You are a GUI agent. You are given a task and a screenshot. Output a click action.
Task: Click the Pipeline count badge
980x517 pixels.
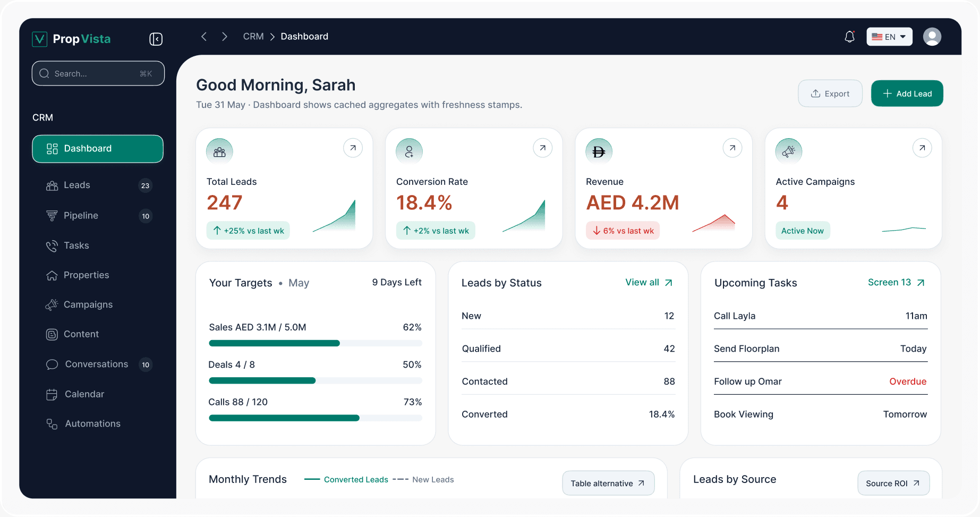coord(146,216)
